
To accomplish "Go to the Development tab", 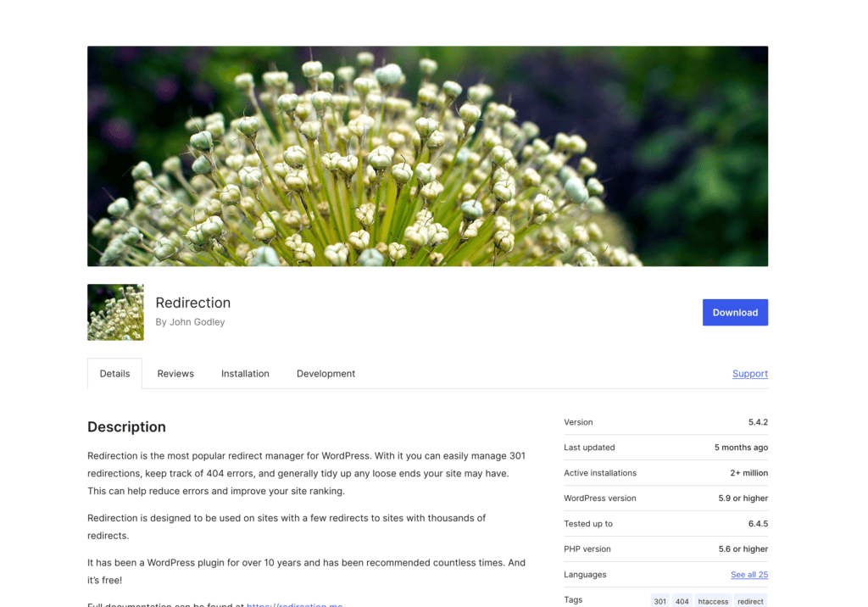I will (326, 374).
